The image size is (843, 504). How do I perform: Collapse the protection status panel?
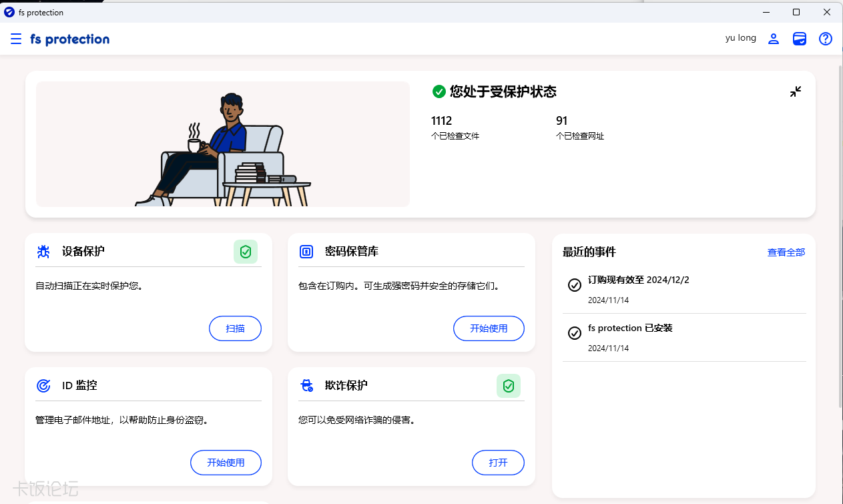(x=796, y=91)
